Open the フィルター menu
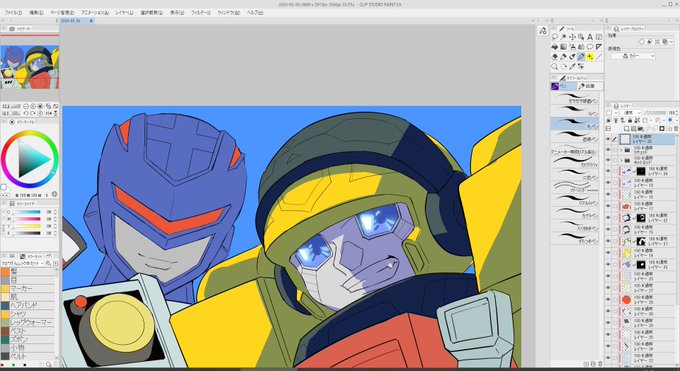The width and height of the screenshot is (680, 371). tap(201, 13)
